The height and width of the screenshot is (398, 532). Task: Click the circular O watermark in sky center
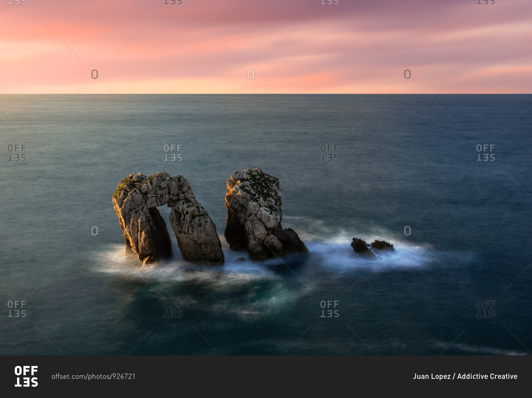coord(251,74)
